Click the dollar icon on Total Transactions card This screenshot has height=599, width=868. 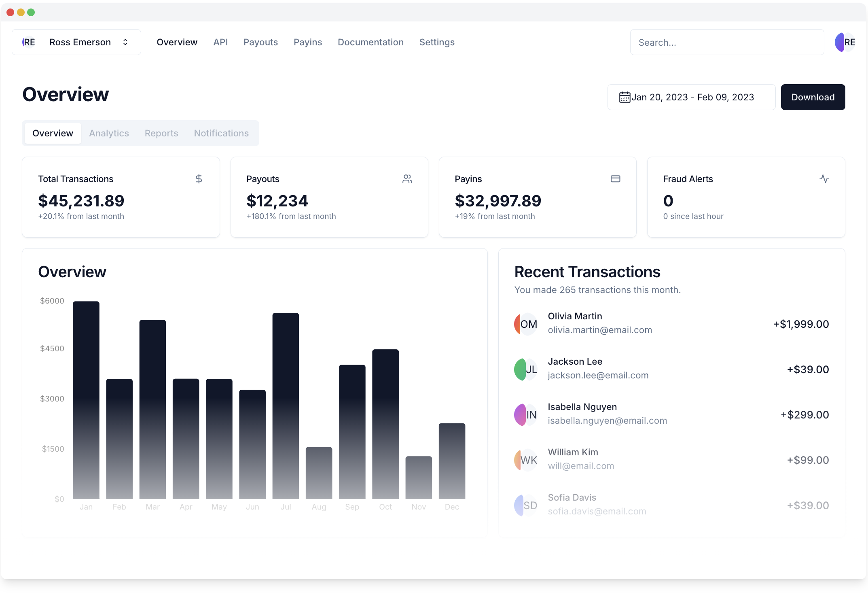[199, 178]
